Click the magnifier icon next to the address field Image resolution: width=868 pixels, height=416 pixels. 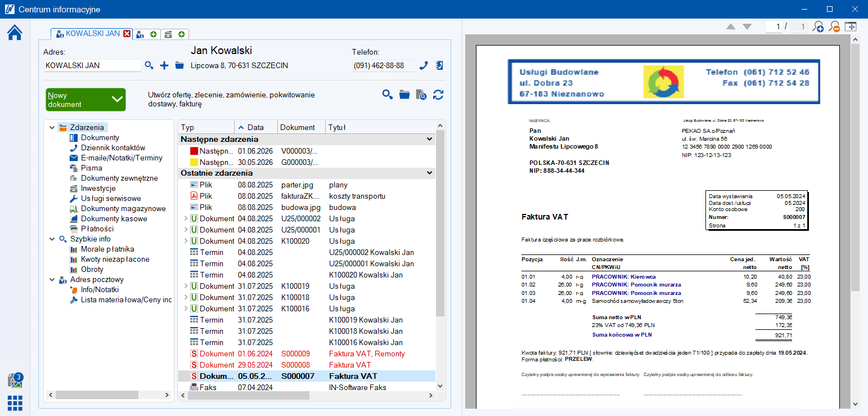[x=149, y=65]
